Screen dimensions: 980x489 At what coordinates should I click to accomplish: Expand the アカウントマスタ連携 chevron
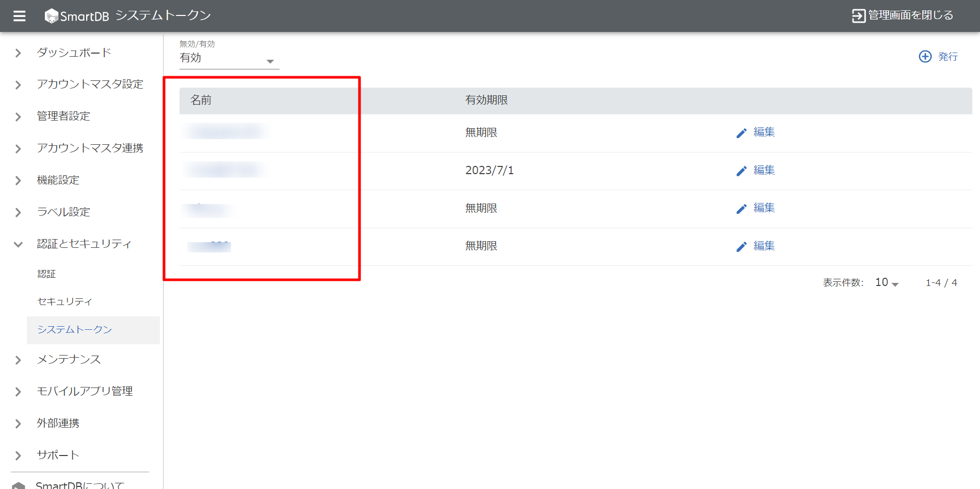point(18,148)
